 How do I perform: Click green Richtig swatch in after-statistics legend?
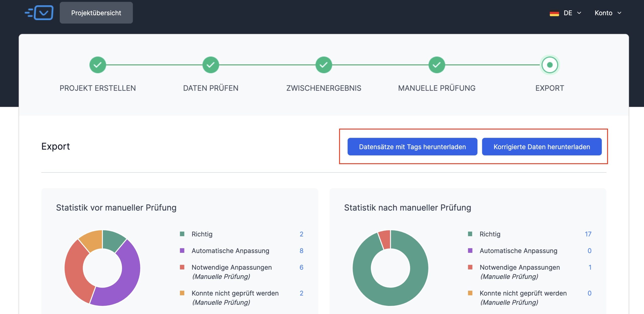pyautogui.click(x=470, y=234)
